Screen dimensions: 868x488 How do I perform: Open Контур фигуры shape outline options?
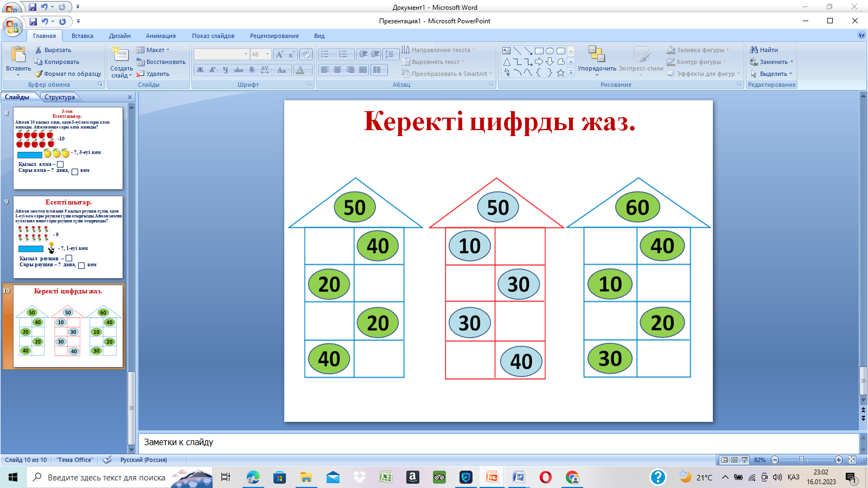(x=697, y=62)
